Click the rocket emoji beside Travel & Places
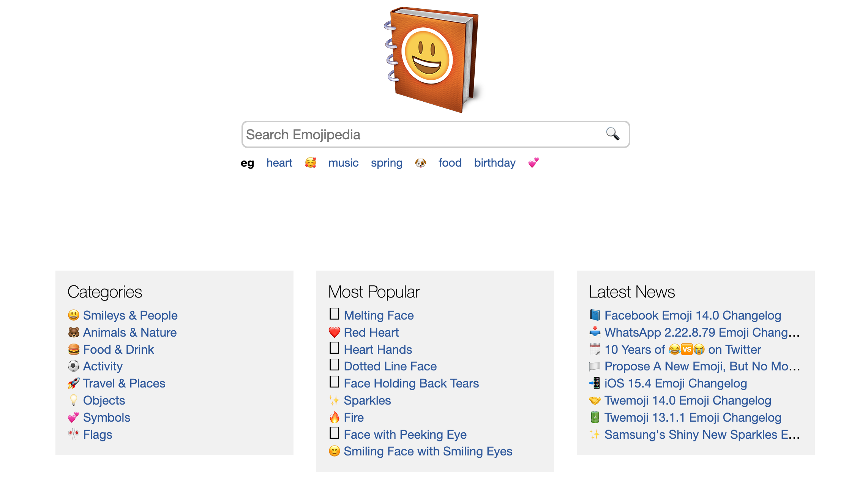This screenshot has height=482, width=868. click(x=74, y=383)
